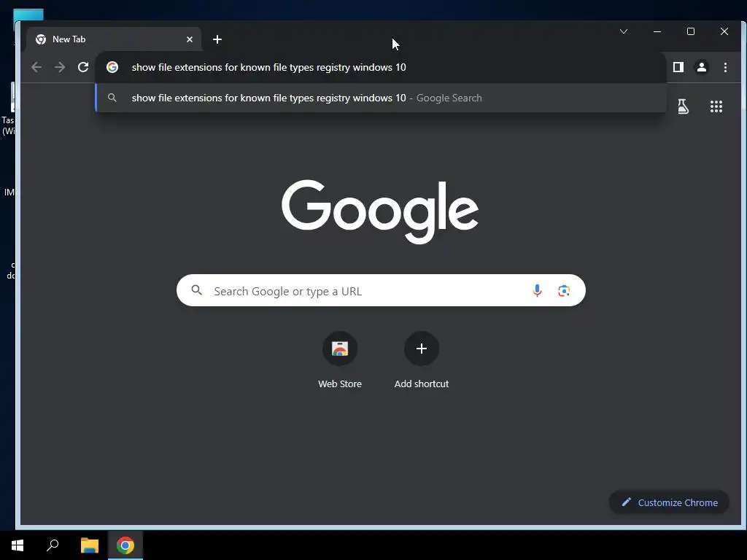This screenshot has width=747, height=560.
Task: Open the Google apps grid
Action: [716, 106]
